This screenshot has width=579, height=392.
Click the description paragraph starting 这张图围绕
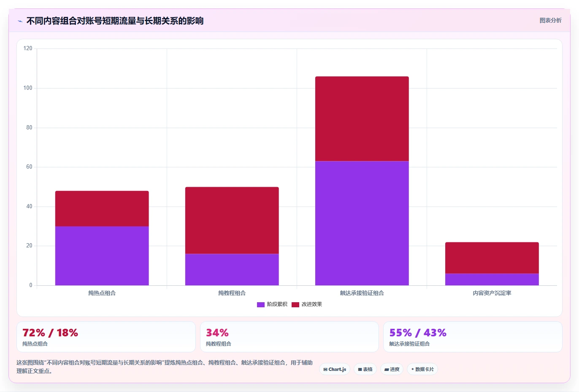(165, 367)
